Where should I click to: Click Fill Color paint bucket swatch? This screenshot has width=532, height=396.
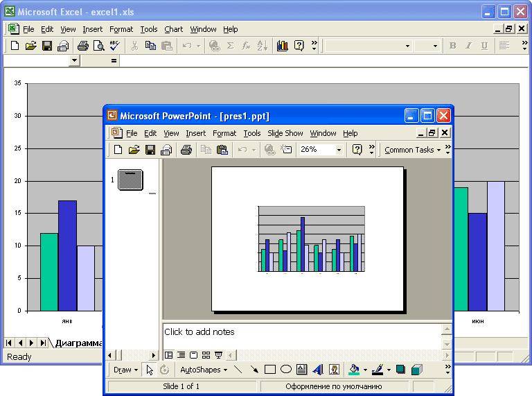pos(354,370)
